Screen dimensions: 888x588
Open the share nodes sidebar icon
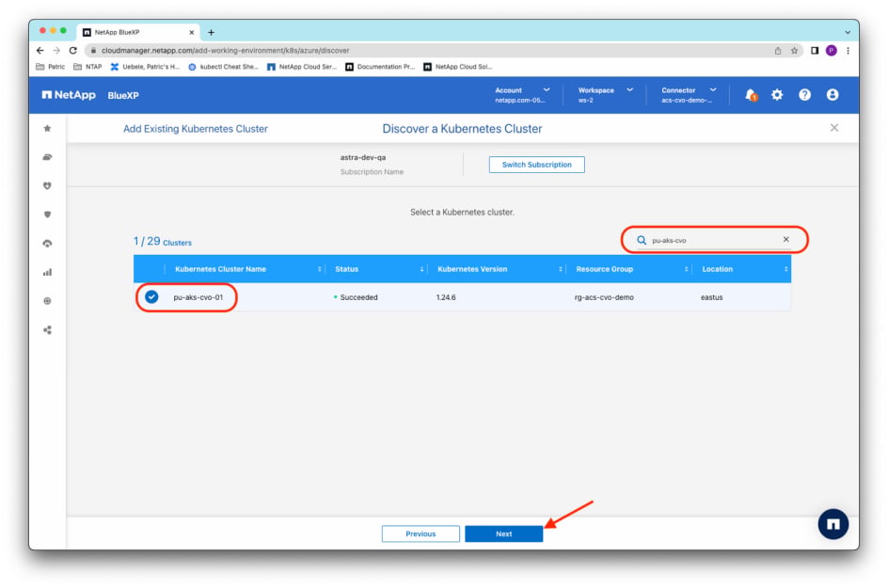(48, 330)
